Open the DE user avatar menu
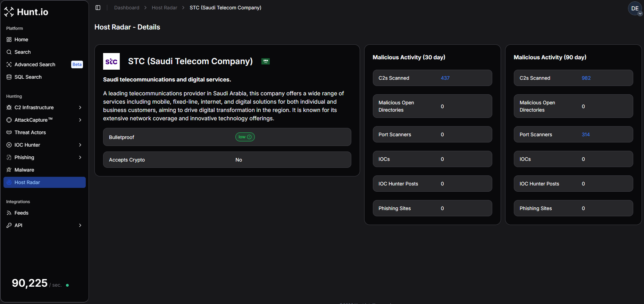Image resolution: width=644 pixels, height=304 pixels. pyautogui.click(x=635, y=9)
